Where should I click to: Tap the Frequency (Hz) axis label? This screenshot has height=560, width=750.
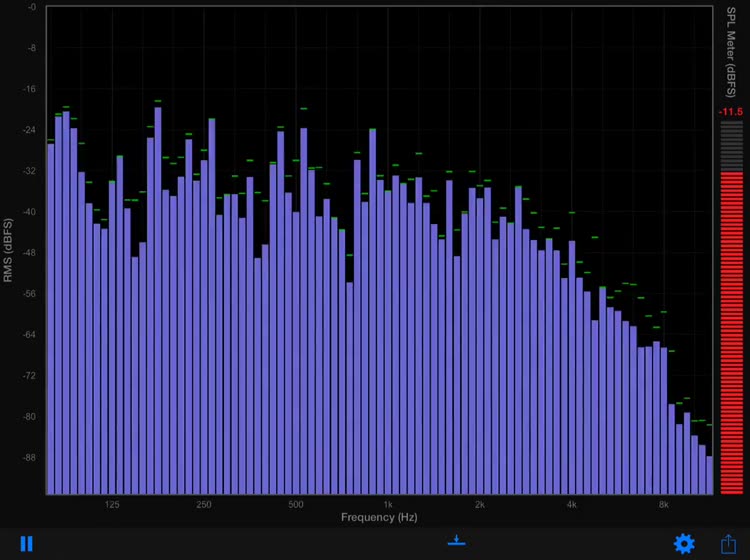(x=379, y=517)
